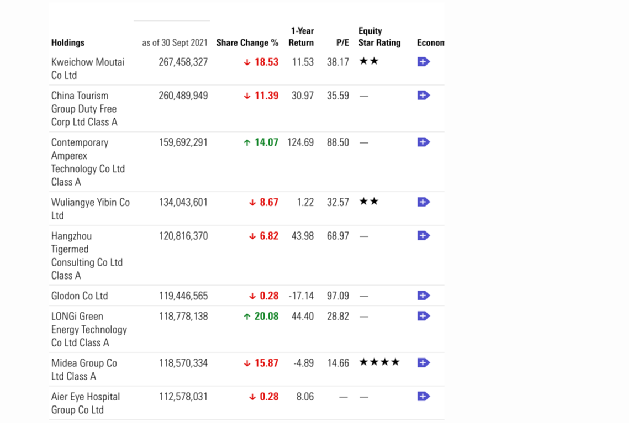Click the blue arrow icon in Glodon row
This screenshot has height=423, width=629.
[x=423, y=296]
